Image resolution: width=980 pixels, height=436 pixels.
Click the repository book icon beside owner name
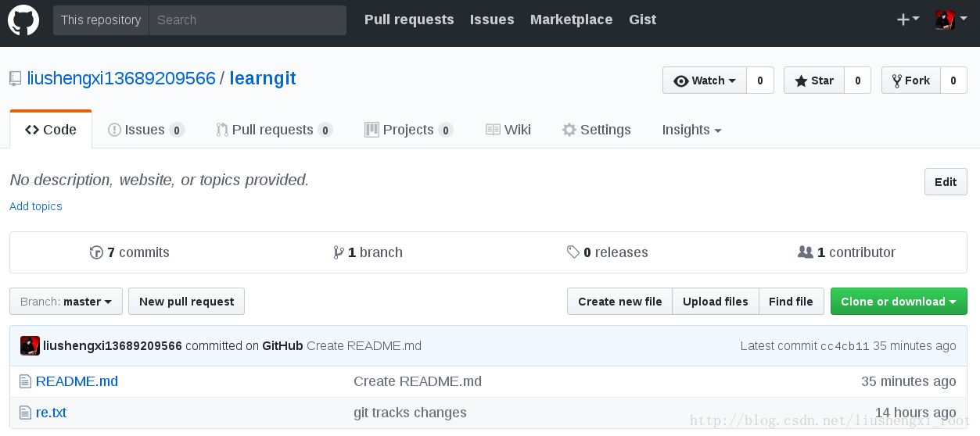click(x=16, y=79)
